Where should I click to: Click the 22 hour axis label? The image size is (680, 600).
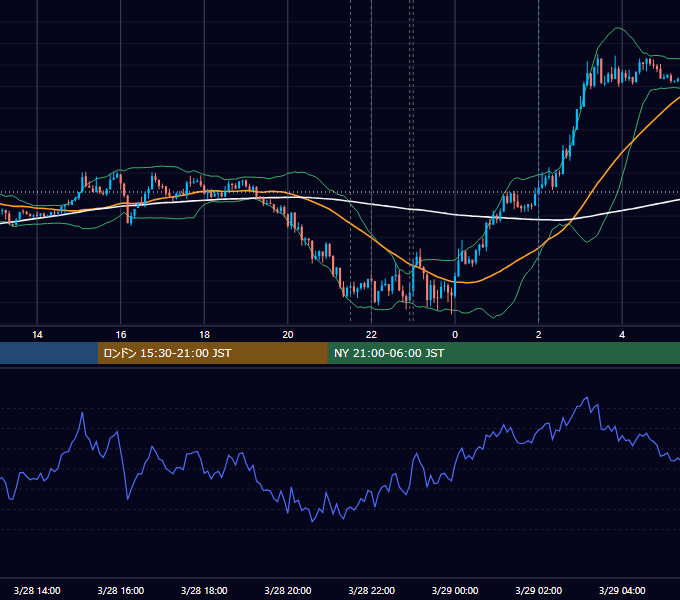pos(371,335)
